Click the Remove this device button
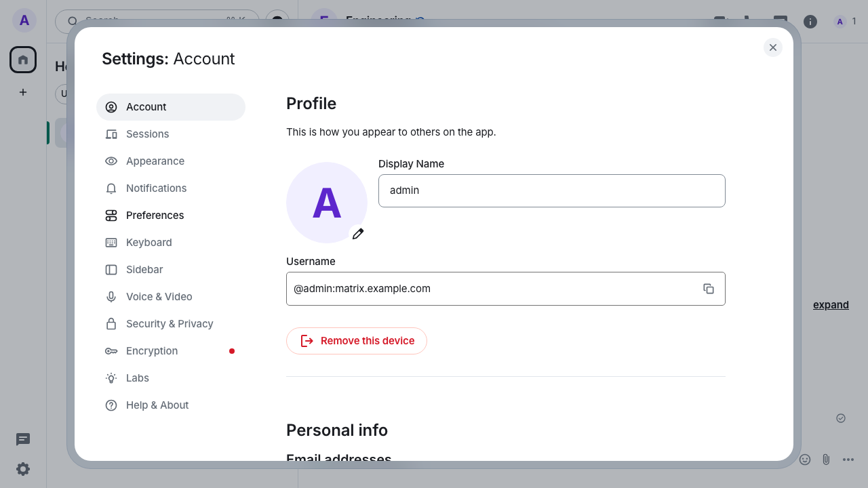 (357, 341)
